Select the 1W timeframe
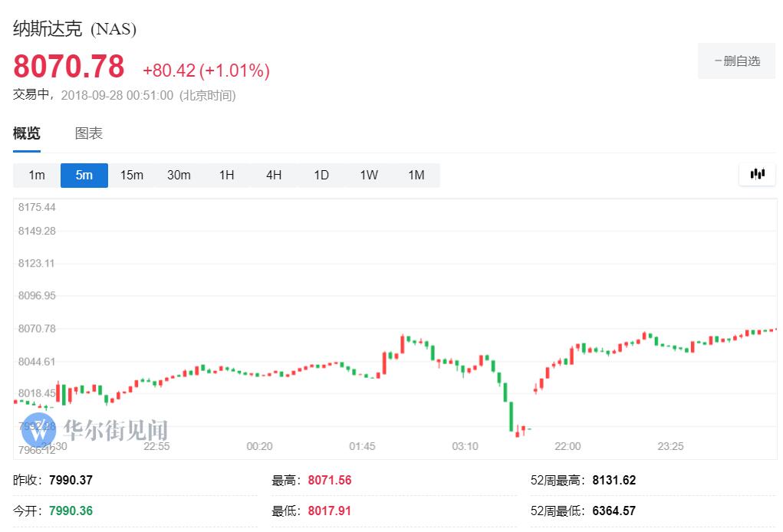The height and width of the screenshot is (532, 783). [369, 176]
